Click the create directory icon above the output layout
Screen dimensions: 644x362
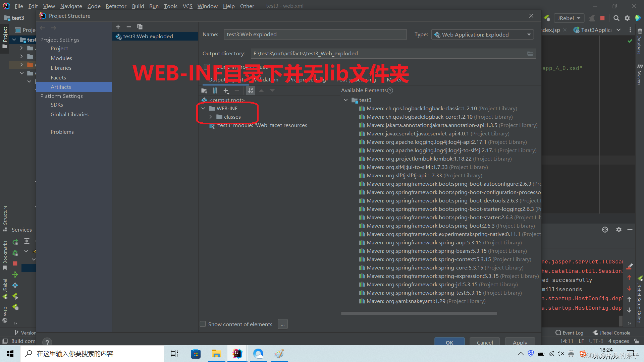204,90
